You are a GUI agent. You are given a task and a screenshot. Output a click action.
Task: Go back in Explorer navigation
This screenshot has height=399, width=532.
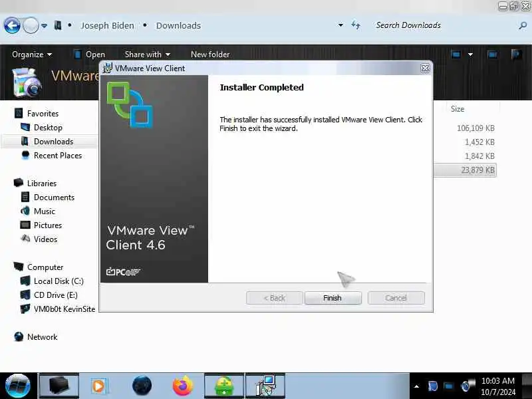coord(12,25)
